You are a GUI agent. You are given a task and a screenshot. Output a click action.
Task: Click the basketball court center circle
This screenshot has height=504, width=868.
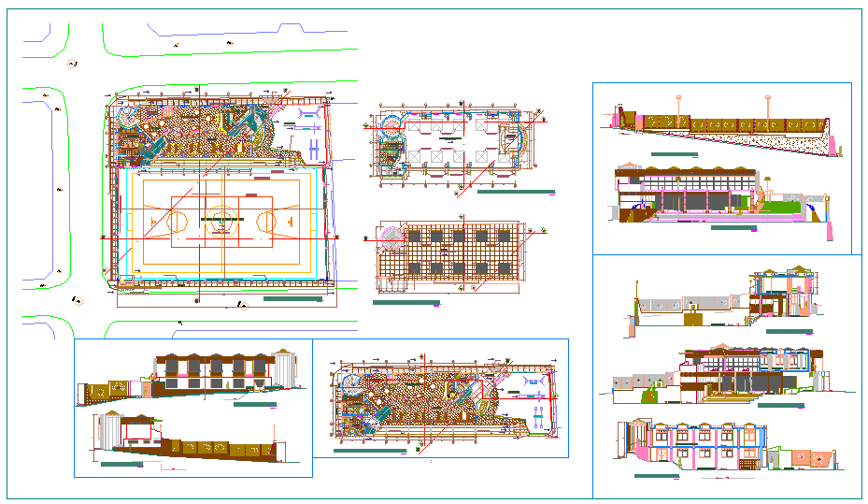[221, 222]
